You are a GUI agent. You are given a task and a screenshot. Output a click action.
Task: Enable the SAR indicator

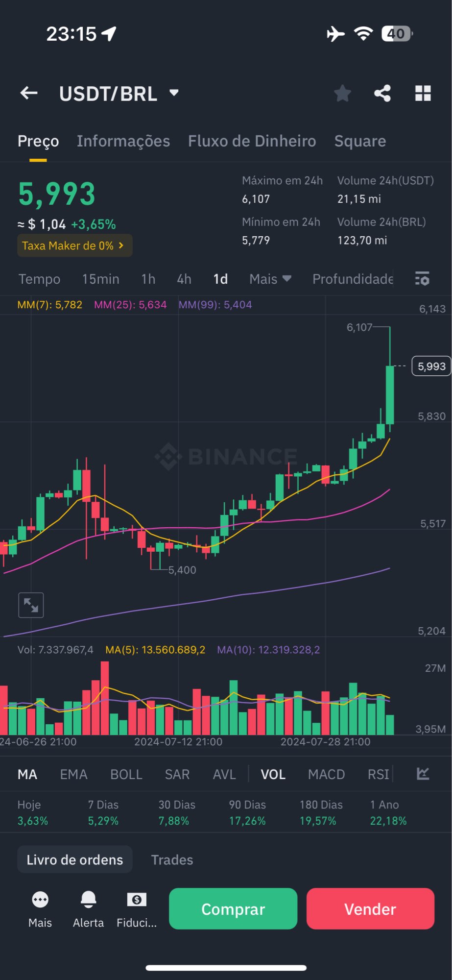coord(177,775)
